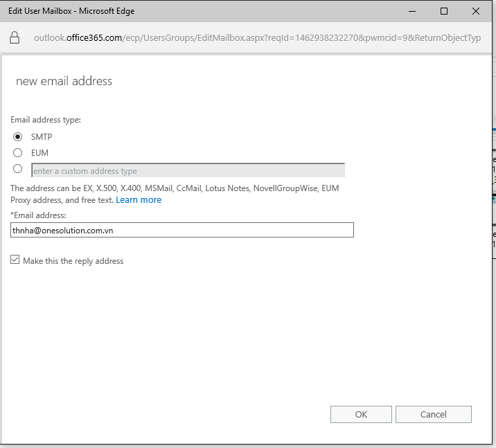Select the EUM address type radio button
This screenshot has height=448, width=496.
click(18, 152)
